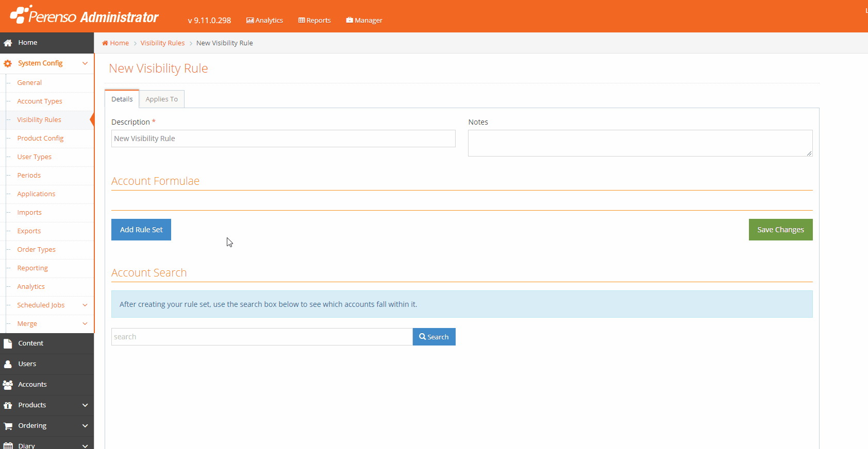Click the Description input field
Image resolution: width=868 pixels, height=449 pixels.
click(283, 139)
